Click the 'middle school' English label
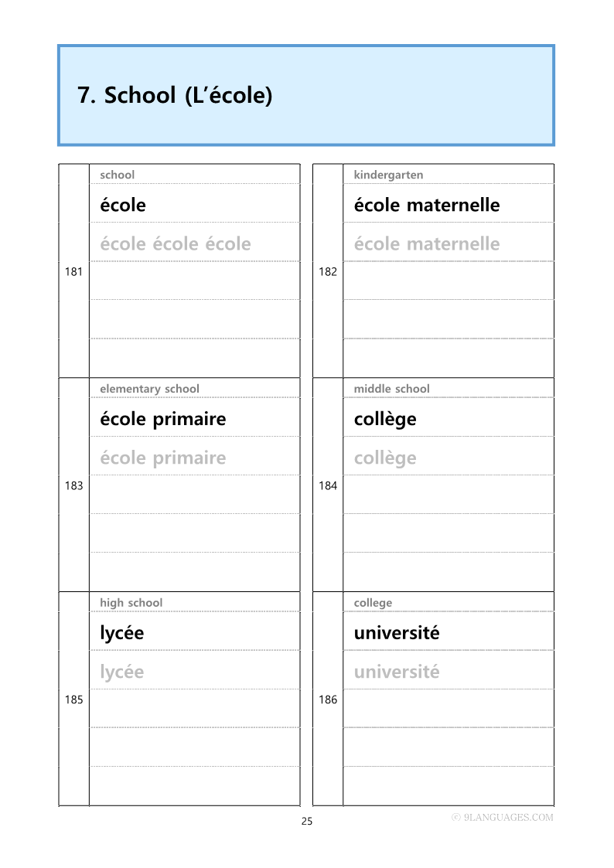Screen dimensions: 614x868 (391, 389)
